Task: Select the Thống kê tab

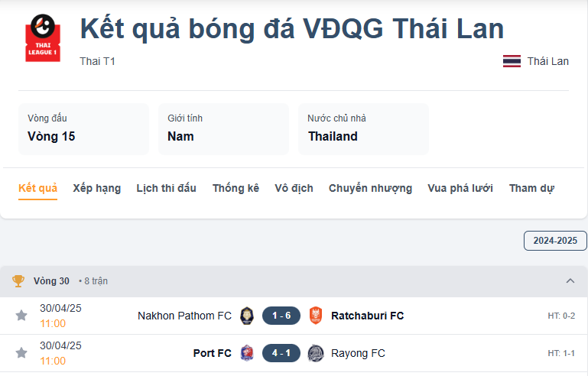Action: pos(236,188)
